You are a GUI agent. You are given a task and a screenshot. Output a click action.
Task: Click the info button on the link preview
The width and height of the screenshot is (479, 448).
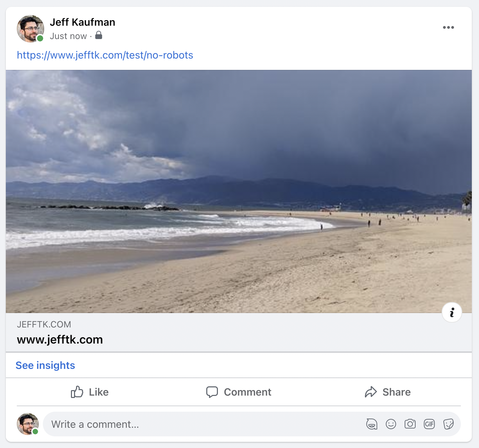pyautogui.click(x=452, y=312)
